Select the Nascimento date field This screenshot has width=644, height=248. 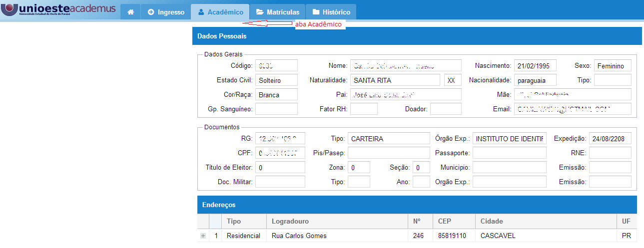[x=535, y=66]
